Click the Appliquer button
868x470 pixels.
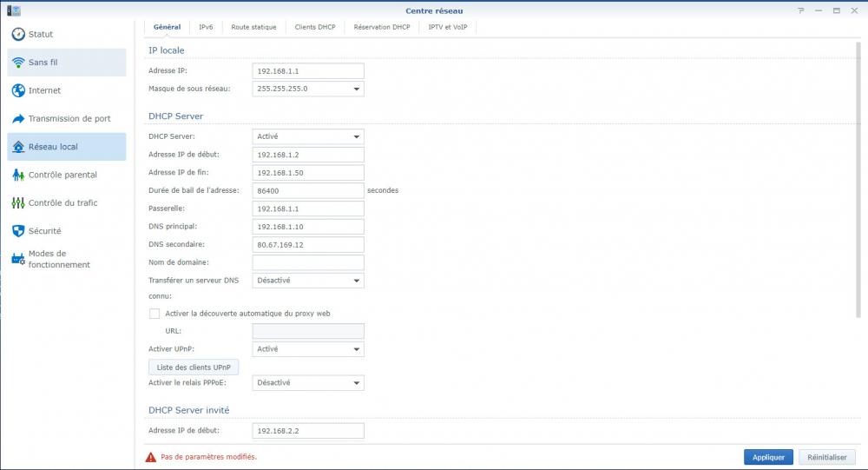pyautogui.click(x=768, y=457)
